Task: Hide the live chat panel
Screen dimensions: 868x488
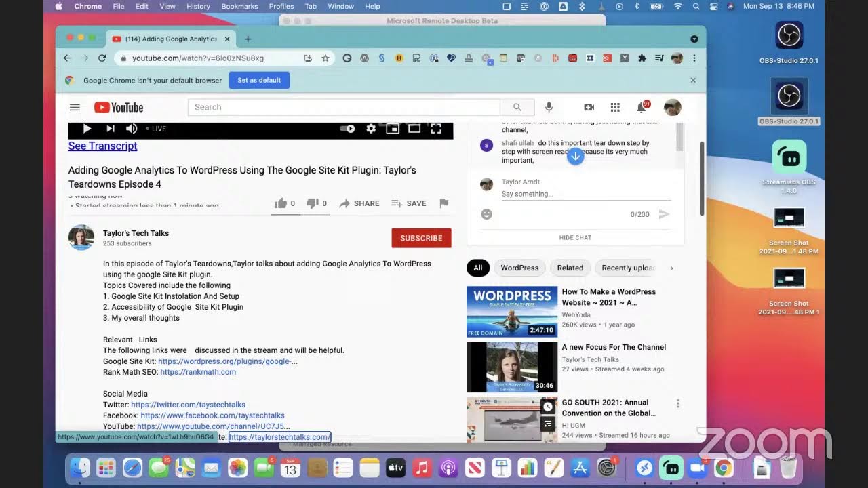Action: 575,237
